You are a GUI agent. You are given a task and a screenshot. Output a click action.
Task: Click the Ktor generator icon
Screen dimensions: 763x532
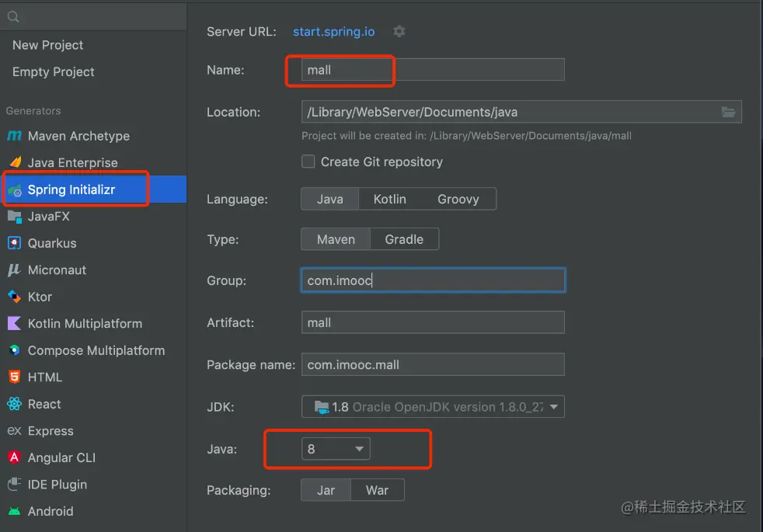click(x=14, y=297)
